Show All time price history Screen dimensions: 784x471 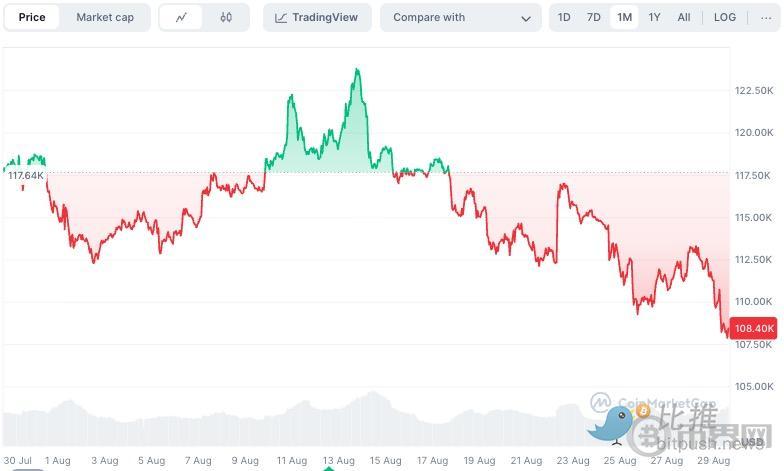(x=684, y=17)
